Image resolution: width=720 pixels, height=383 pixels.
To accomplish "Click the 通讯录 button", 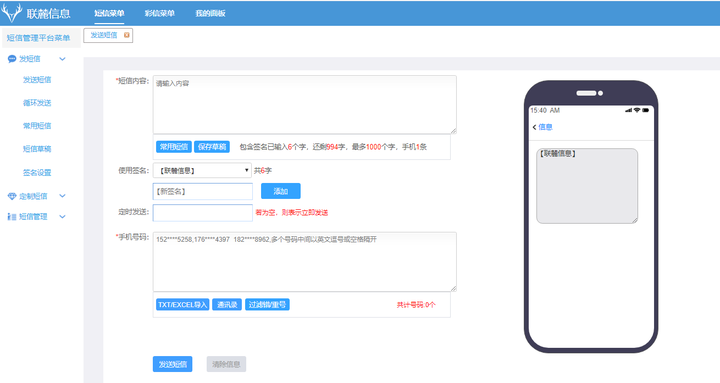I will pyautogui.click(x=227, y=304).
